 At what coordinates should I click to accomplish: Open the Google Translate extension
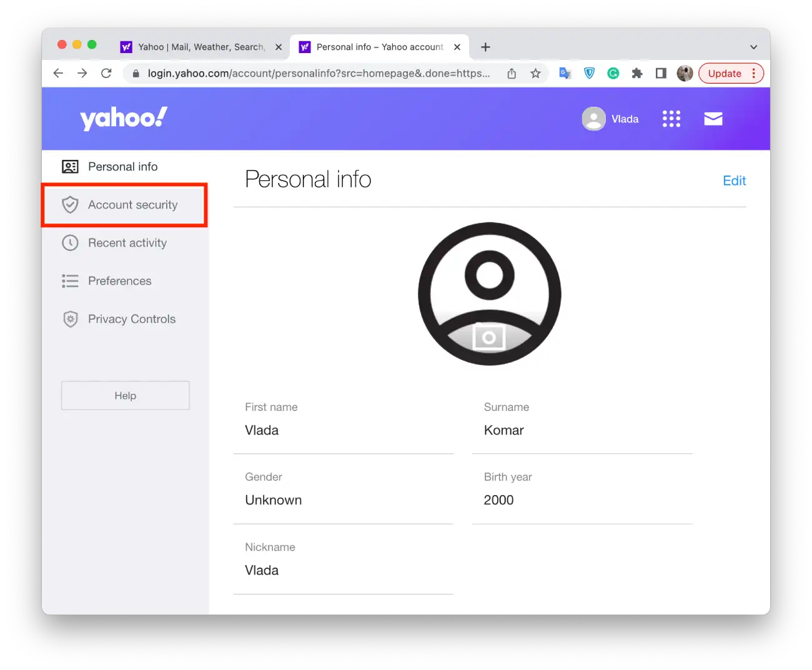[x=565, y=73]
